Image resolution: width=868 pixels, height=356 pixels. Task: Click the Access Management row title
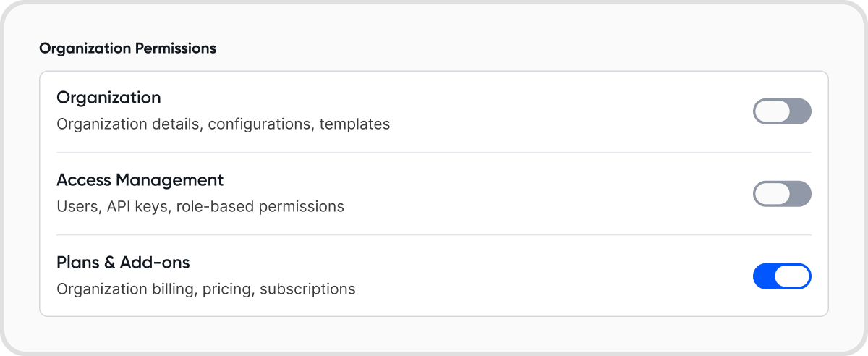click(x=140, y=179)
